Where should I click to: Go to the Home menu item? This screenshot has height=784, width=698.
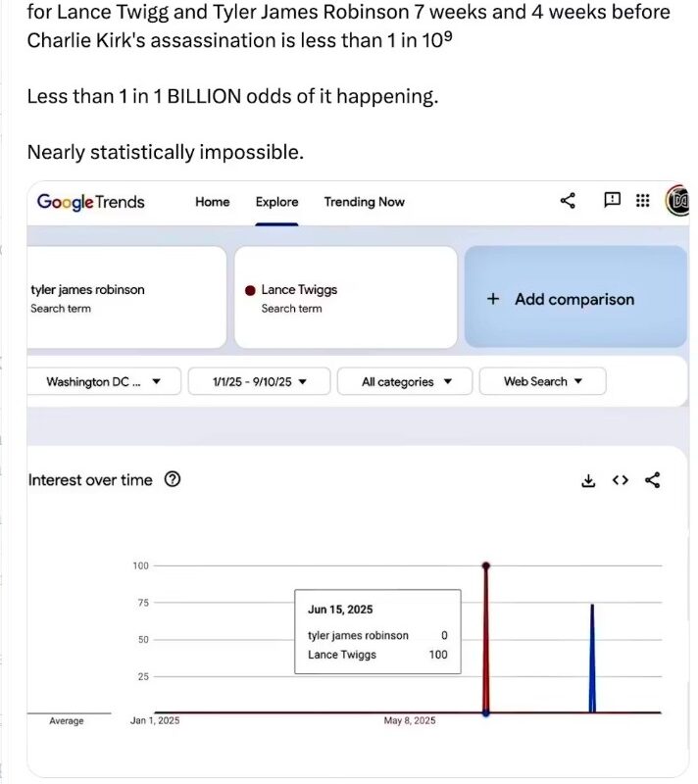(212, 202)
